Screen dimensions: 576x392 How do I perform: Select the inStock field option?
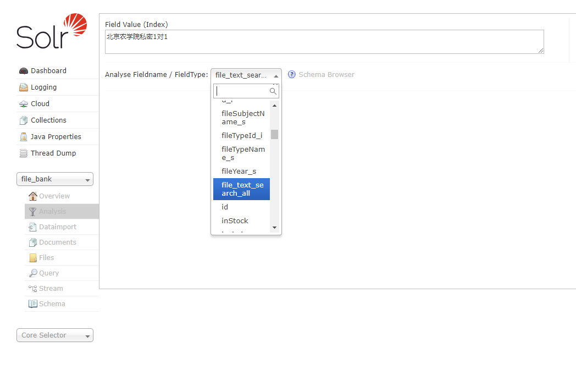[x=242, y=221]
